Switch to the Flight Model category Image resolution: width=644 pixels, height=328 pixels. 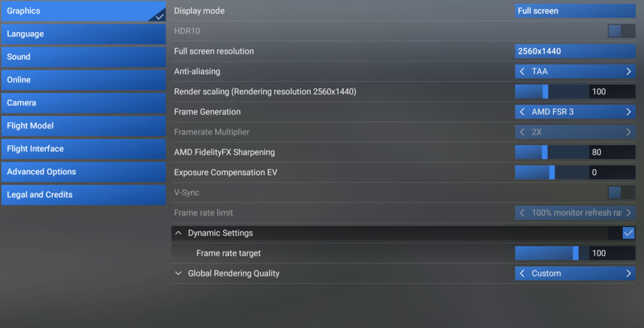83,126
